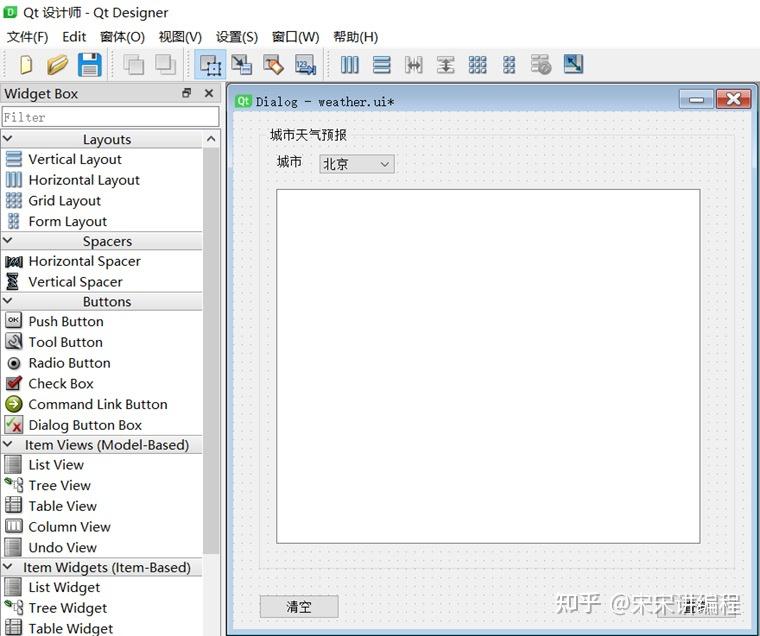Select List View in Widget Box

102,465
